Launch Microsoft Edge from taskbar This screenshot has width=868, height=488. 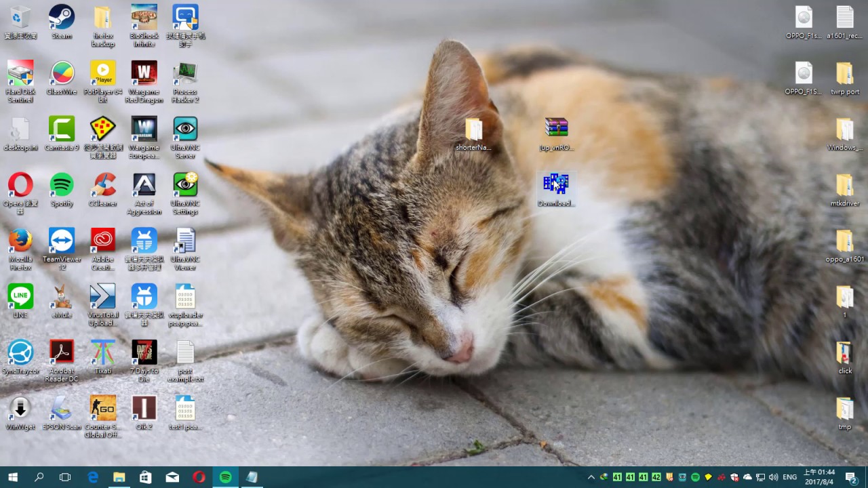tap(93, 477)
